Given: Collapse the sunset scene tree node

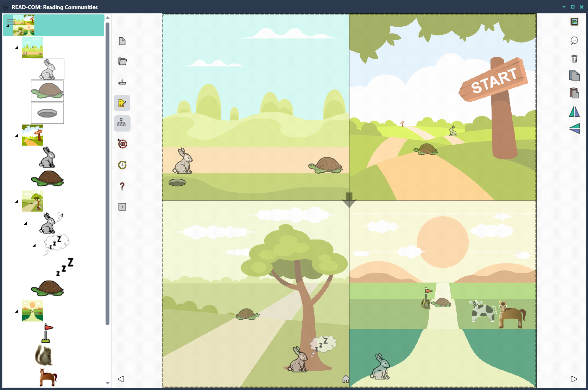Looking at the screenshot, I should point(17,311).
